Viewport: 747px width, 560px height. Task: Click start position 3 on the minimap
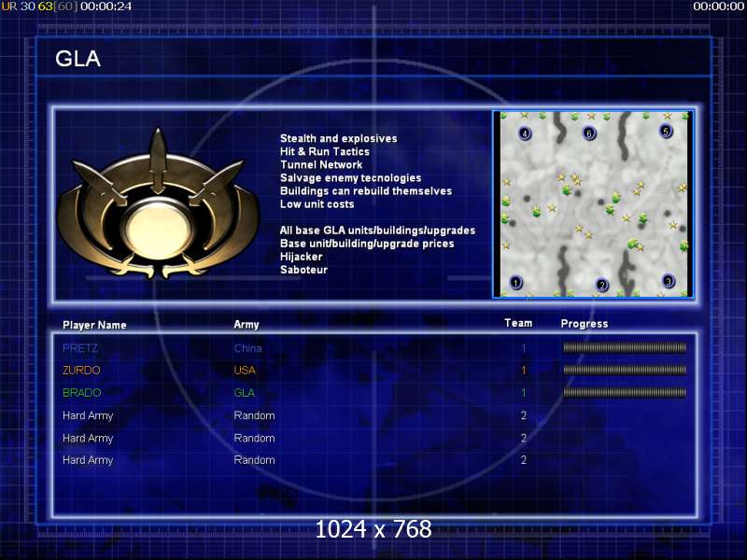coord(669,281)
